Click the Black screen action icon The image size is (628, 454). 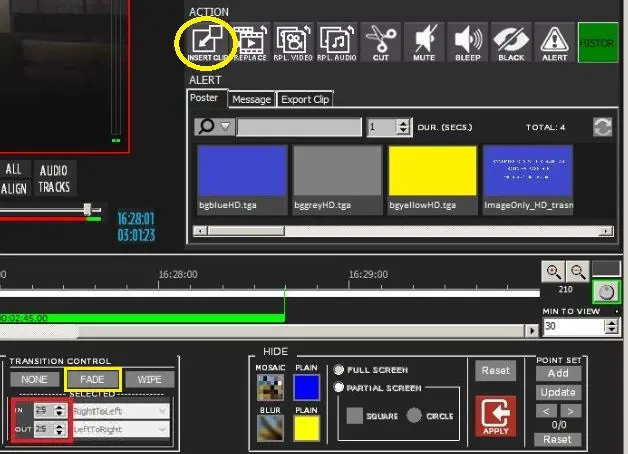pos(510,42)
